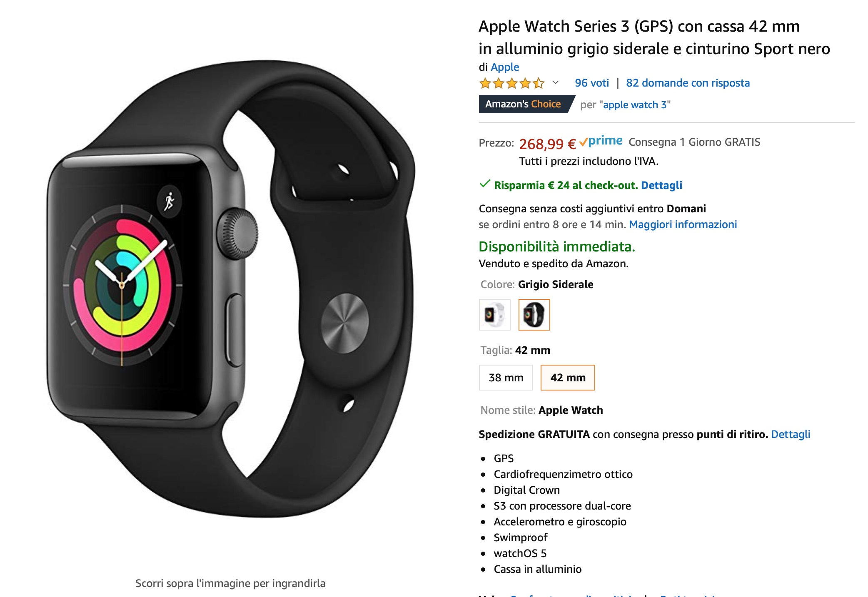The width and height of the screenshot is (868, 597).
Task: Choose the 42 mm size option
Action: [568, 378]
